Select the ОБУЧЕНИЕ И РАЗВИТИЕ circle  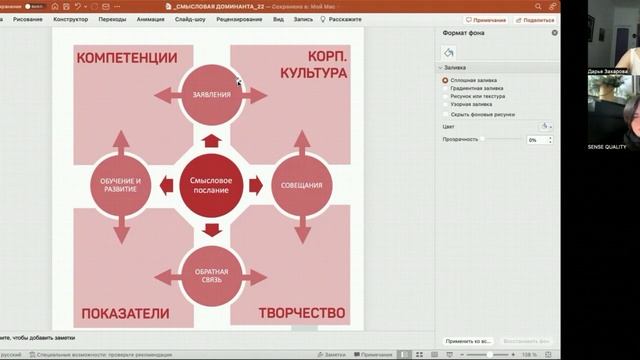coord(121,185)
